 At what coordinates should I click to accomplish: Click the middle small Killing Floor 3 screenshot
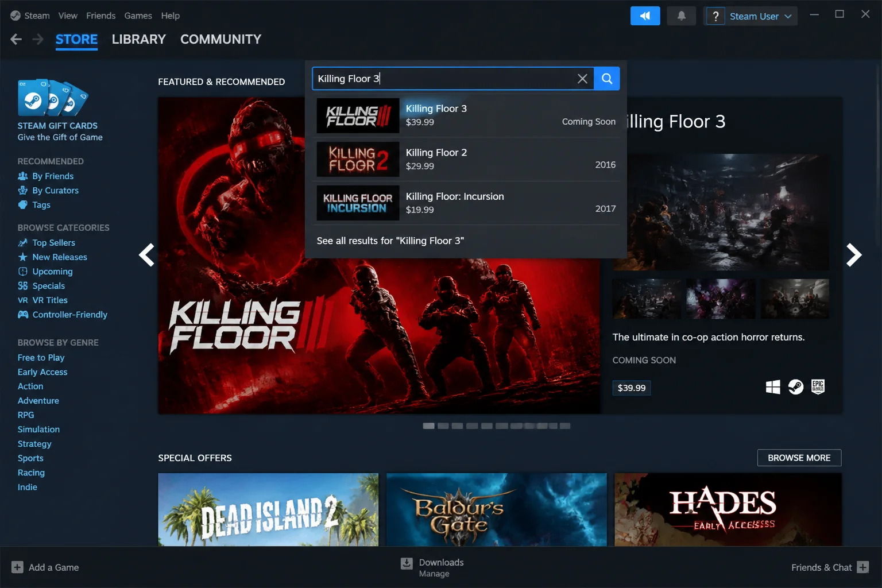721,299
